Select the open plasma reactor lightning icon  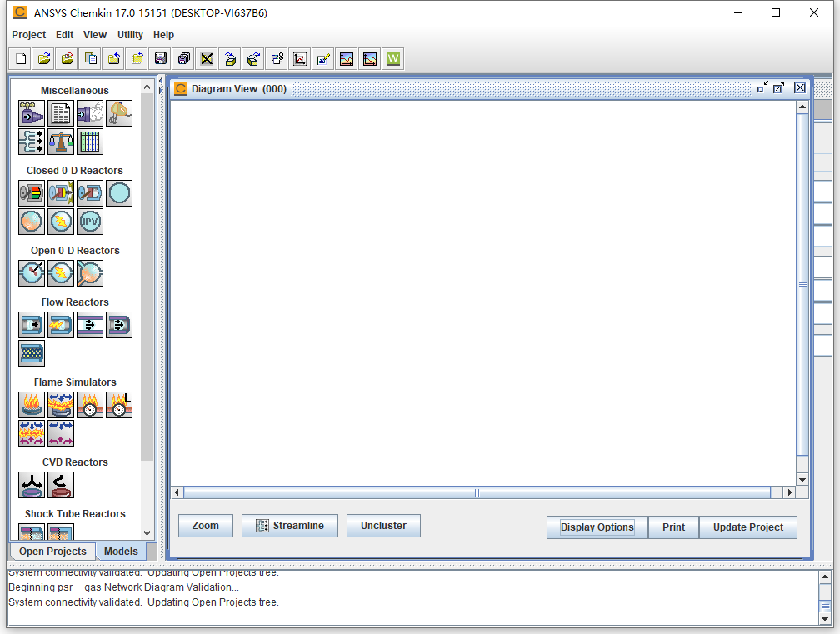pos(61,273)
